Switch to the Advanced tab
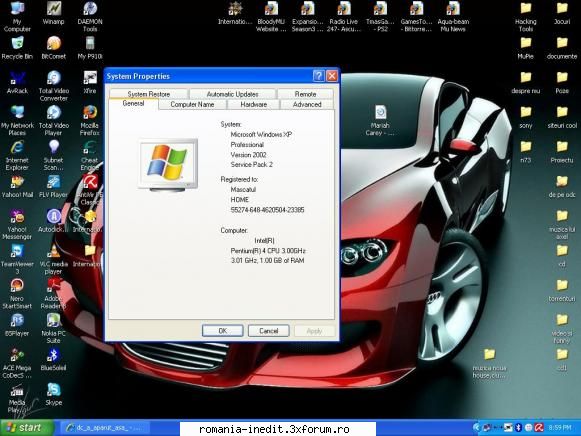 tap(307, 104)
